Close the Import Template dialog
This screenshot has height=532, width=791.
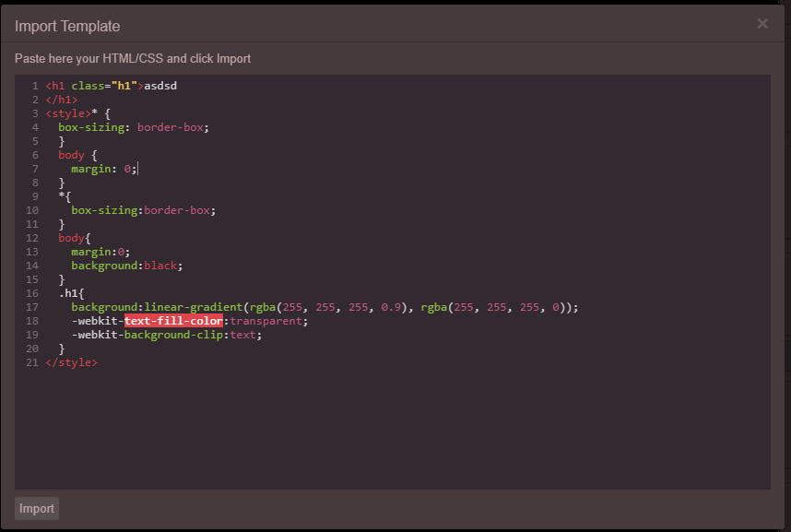pos(762,24)
